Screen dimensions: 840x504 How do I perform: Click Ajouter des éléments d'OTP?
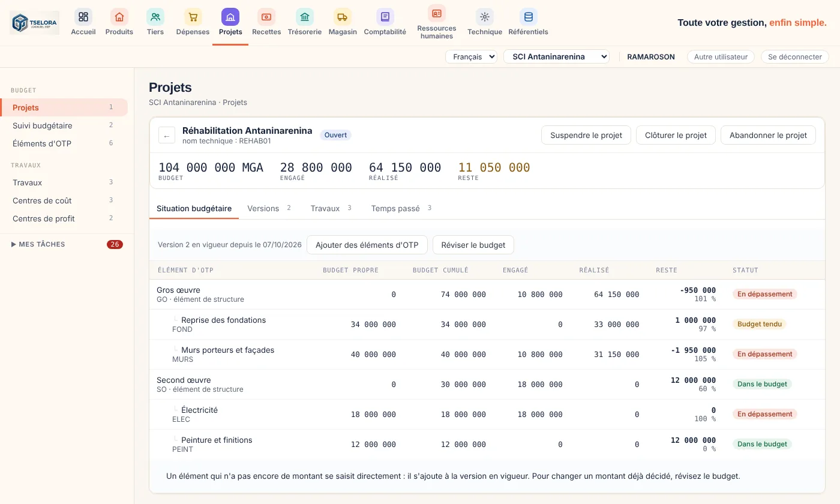367,245
